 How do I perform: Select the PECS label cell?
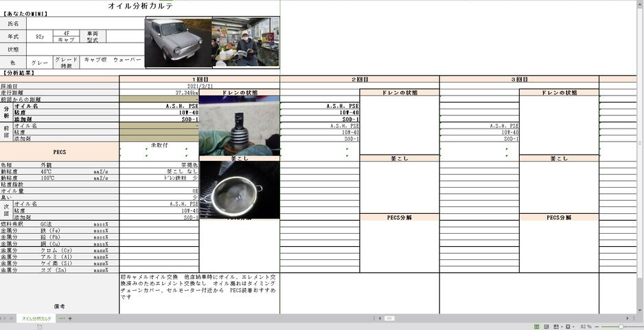point(60,152)
